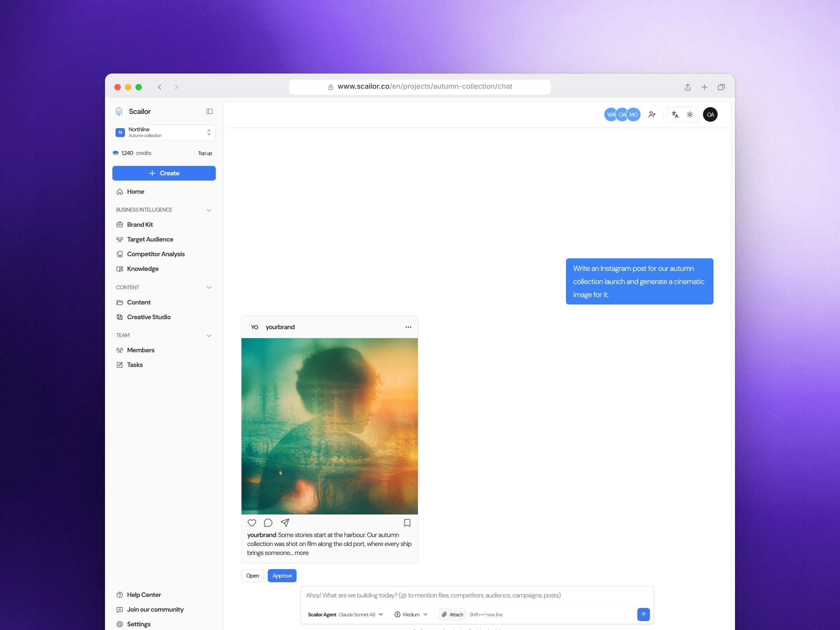Click the Home house icon
Viewport: 840px width, 630px height.
pyautogui.click(x=120, y=192)
